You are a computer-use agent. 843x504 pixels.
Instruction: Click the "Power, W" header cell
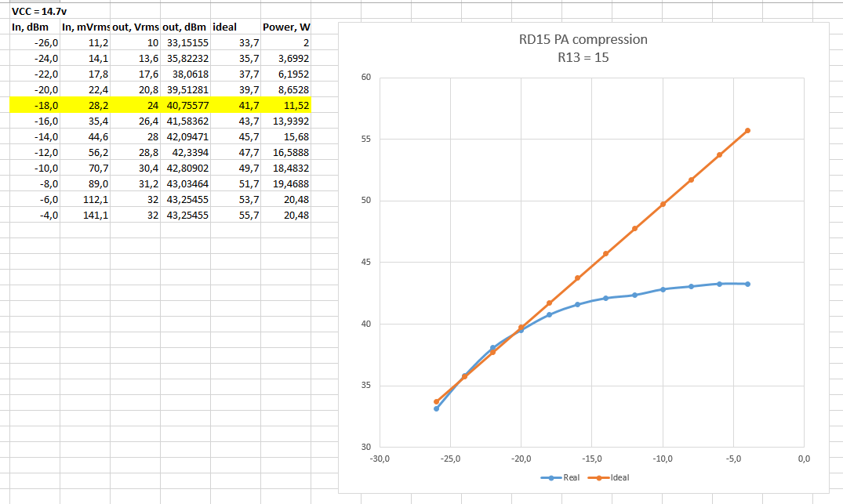coord(286,27)
